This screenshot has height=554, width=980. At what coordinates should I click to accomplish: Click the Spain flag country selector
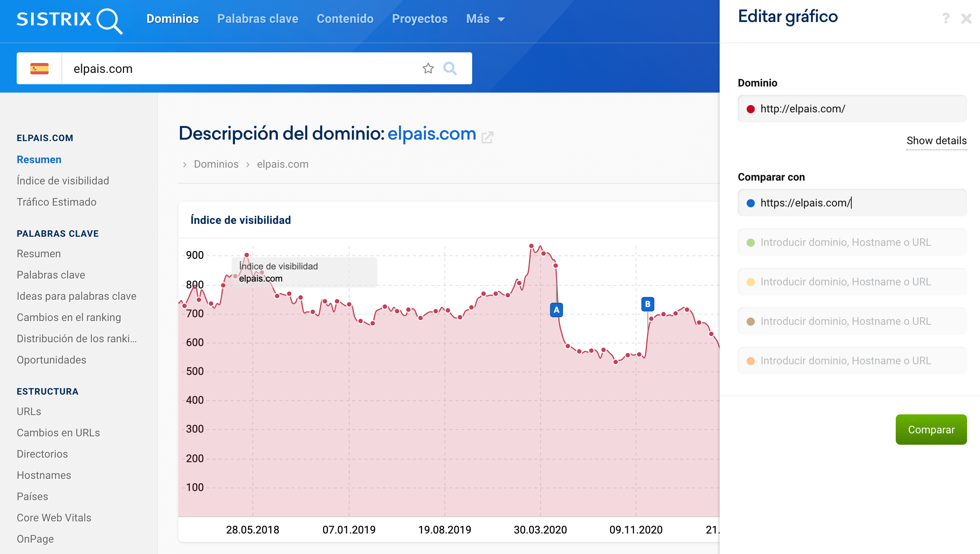click(x=39, y=68)
